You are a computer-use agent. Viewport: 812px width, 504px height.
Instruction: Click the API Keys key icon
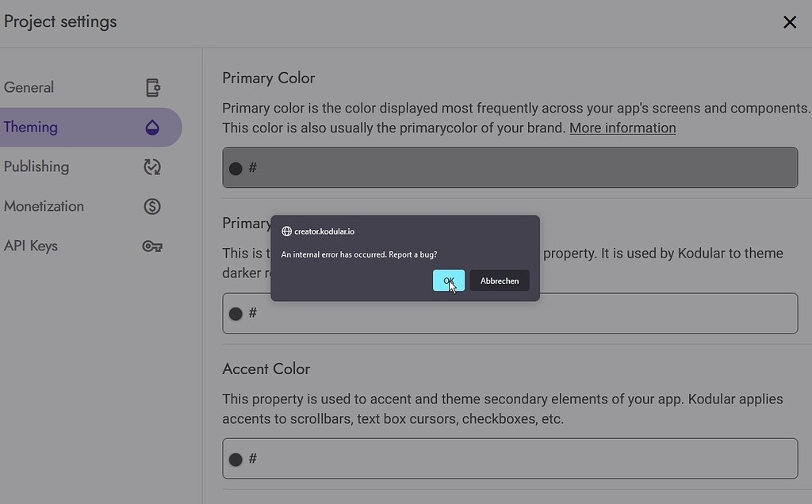(152, 246)
